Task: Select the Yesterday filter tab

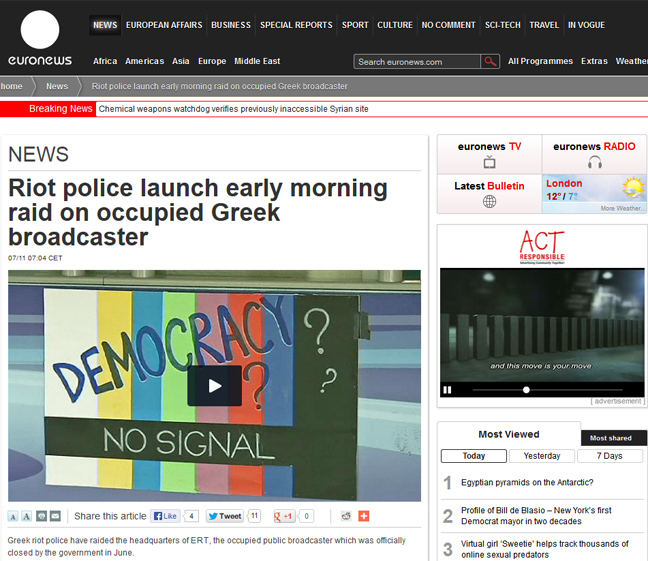Action: coord(541,456)
